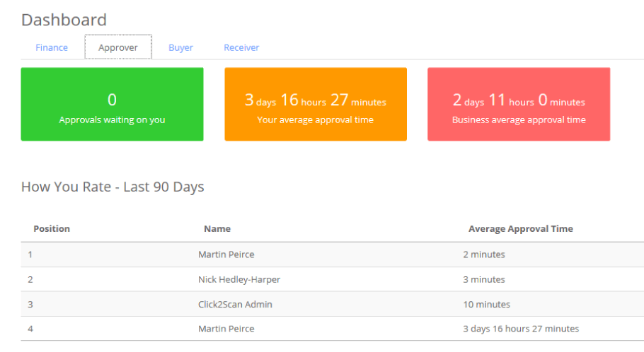The width and height of the screenshot is (644, 352).
Task: Select the Nick Hedley-Harper row
Action: [x=333, y=279]
